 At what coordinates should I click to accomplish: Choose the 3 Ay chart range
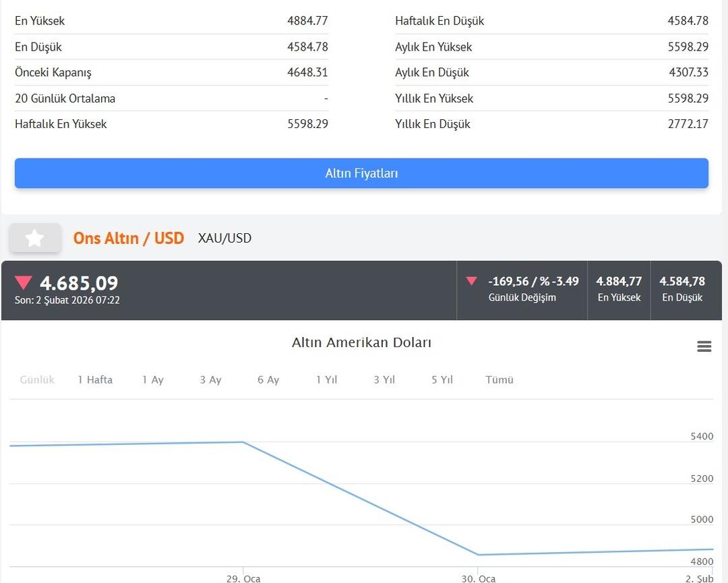point(210,380)
